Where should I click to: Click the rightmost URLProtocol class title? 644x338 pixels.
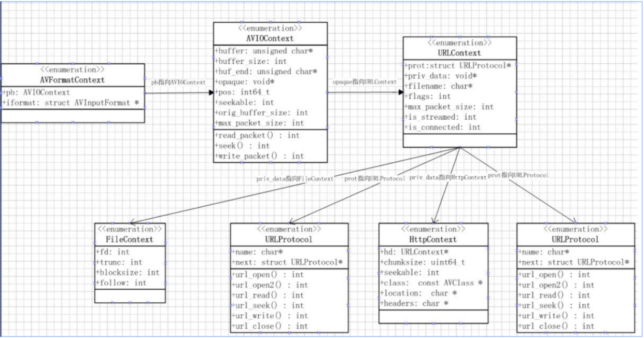coord(576,240)
